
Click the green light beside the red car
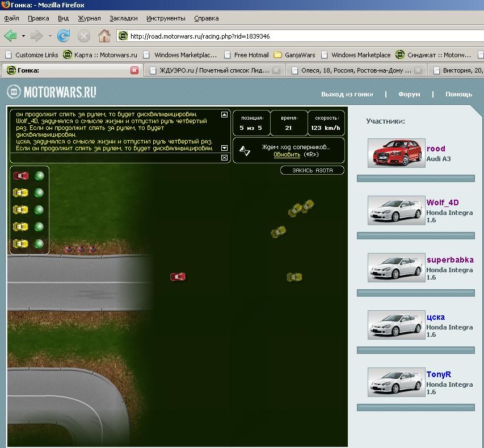[39, 176]
